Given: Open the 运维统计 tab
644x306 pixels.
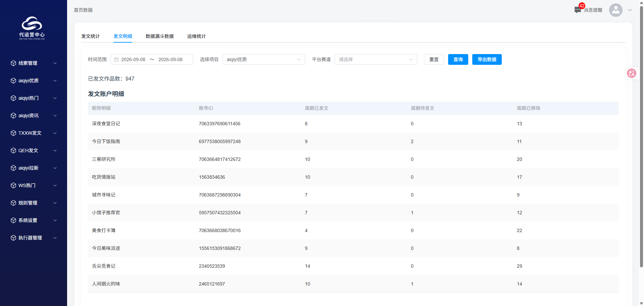Looking at the screenshot, I should pos(197,36).
